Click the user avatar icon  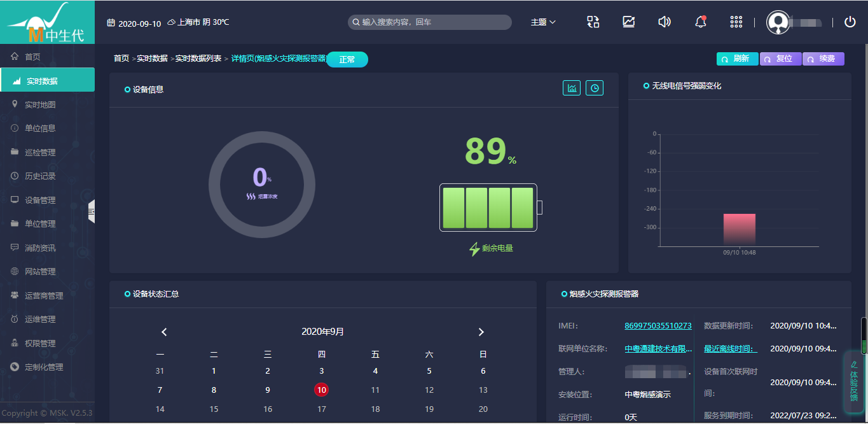[778, 22]
